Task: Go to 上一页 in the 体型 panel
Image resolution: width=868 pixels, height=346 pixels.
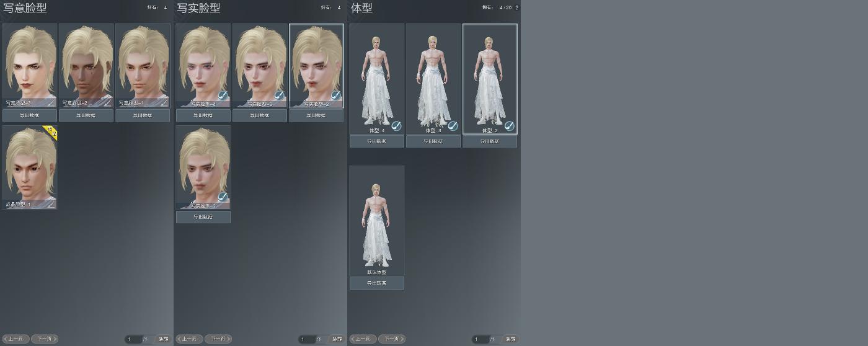Action: [363, 339]
